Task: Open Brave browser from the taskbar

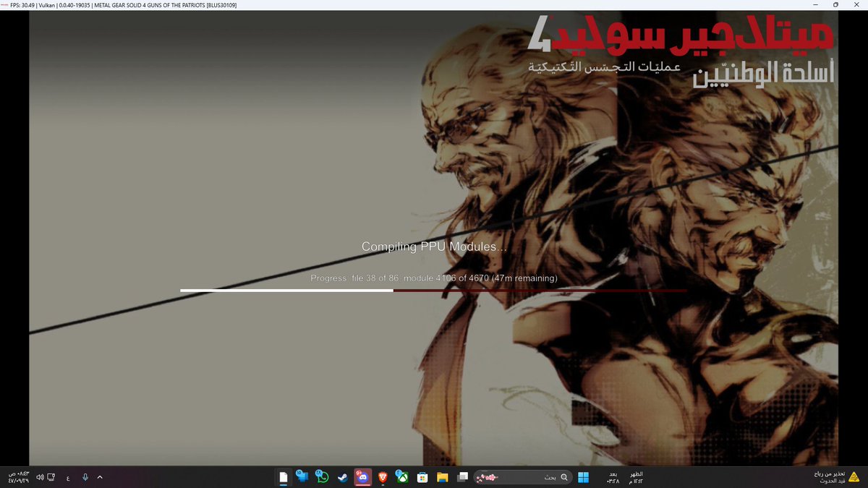Action: pyautogui.click(x=382, y=477)
